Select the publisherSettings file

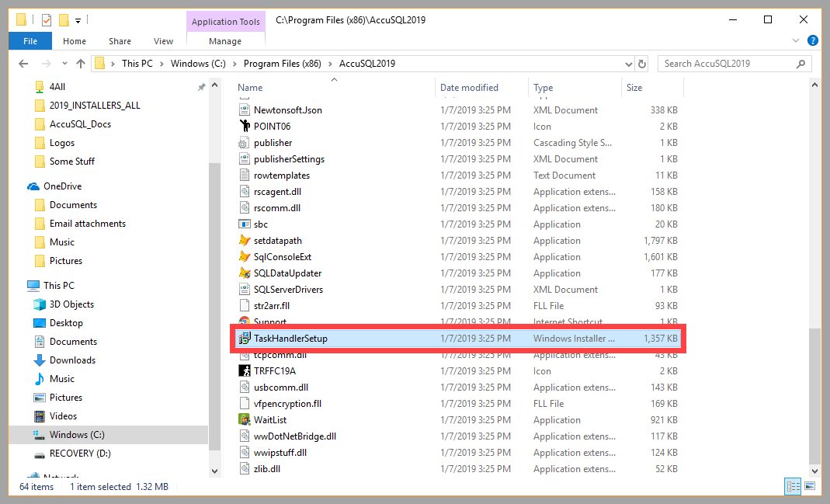coord(289,159)
